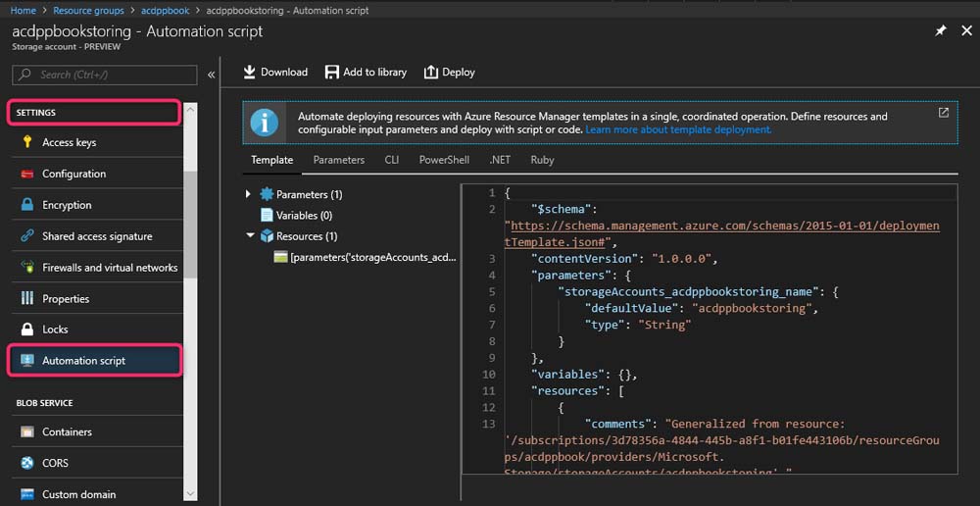This screenshot has width=980, height=506.
Task: Click the Access keys key icon
Action: tap(26, 142)
